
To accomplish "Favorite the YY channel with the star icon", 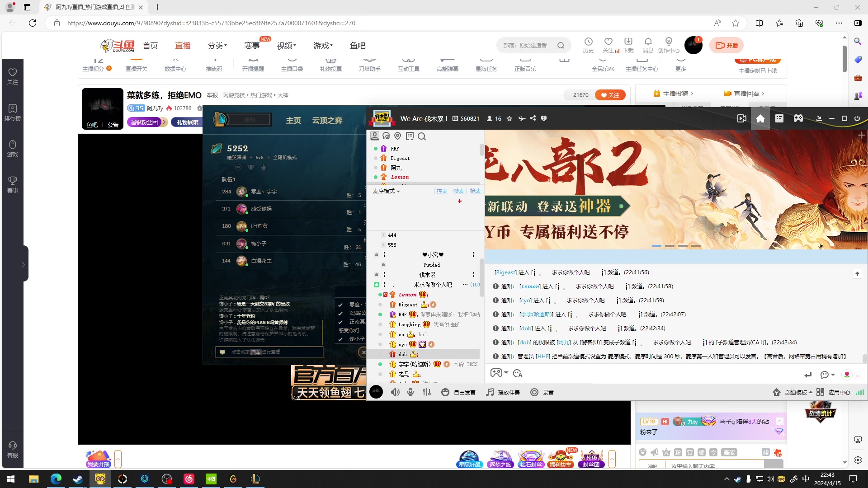I will coord(509,118).
